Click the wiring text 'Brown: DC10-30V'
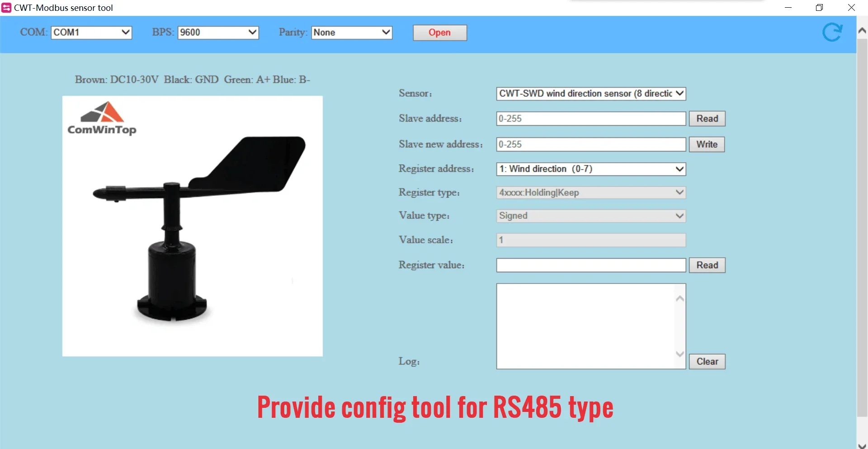Image resolution: width=868 pixels, height=449 pixels. [x=117, y=80]
